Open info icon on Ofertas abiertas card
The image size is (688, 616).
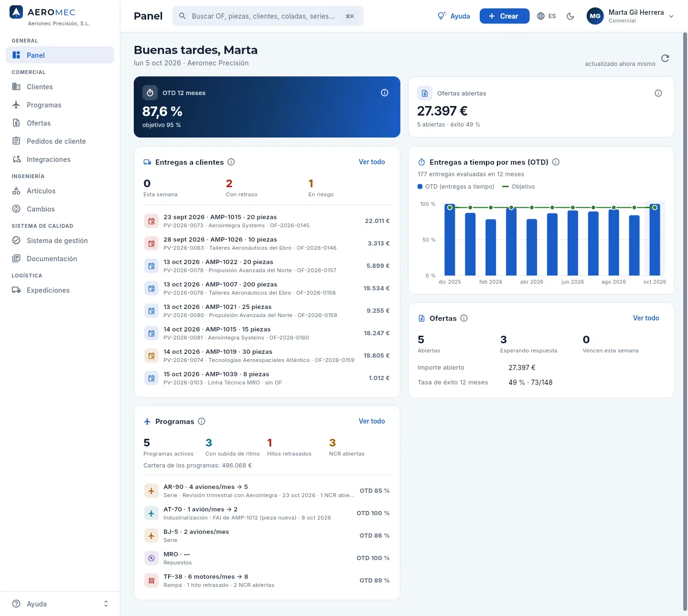(x=658, y=93)
